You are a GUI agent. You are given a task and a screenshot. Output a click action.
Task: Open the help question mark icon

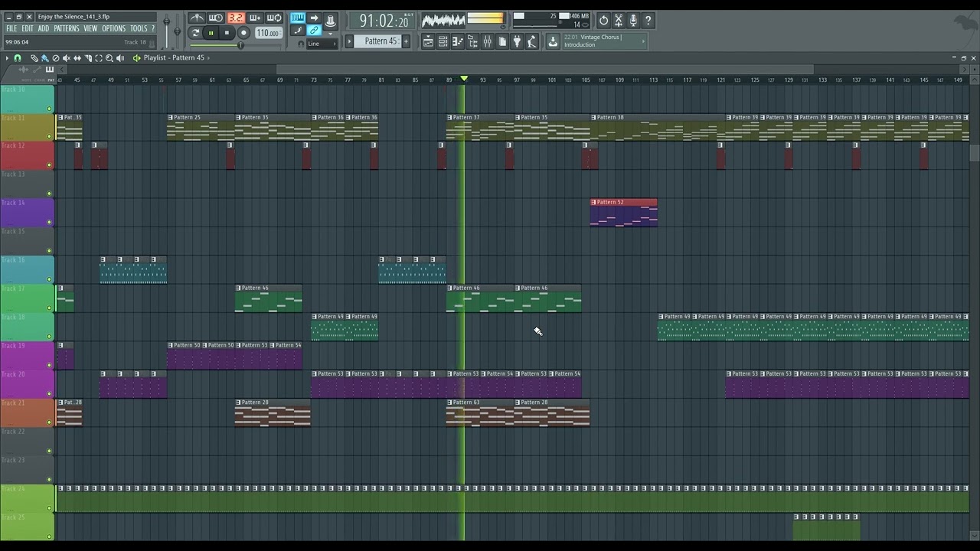(x=648, y=21)
